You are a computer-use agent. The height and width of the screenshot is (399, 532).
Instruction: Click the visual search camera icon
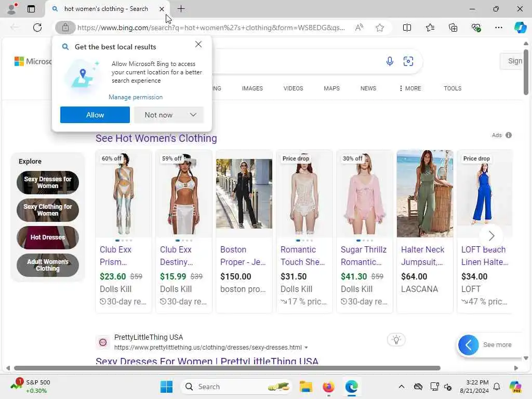click(408, 61)
